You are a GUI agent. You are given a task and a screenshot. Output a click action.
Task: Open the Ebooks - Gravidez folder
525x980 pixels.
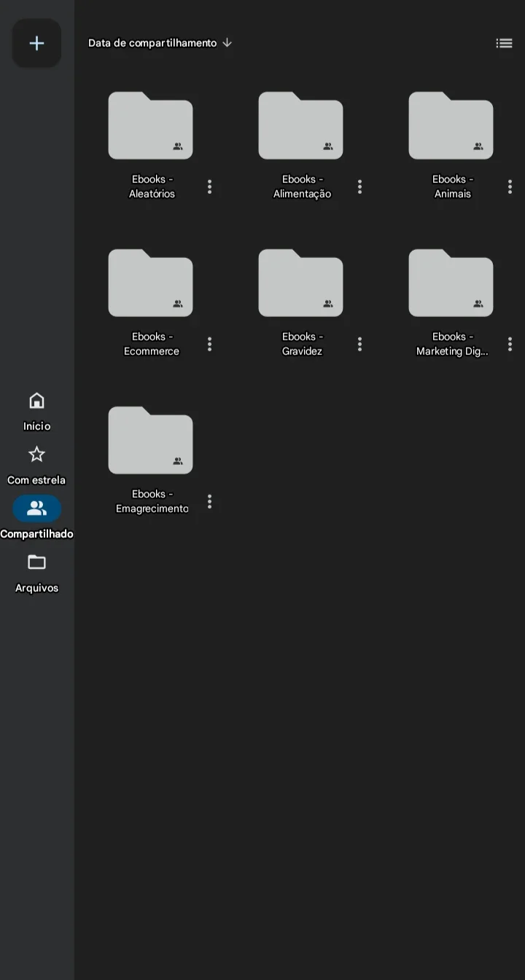pyautogui.click(x=301, y=283)
